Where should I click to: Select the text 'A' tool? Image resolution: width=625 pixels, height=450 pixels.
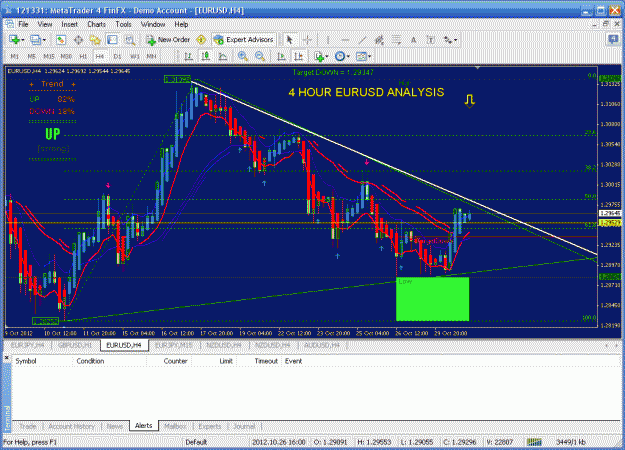point(413,39)
